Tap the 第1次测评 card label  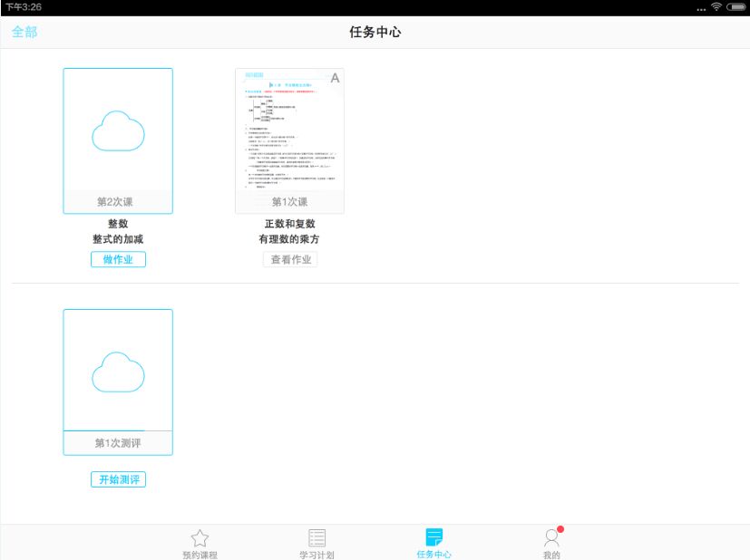[x=118, y=443]
